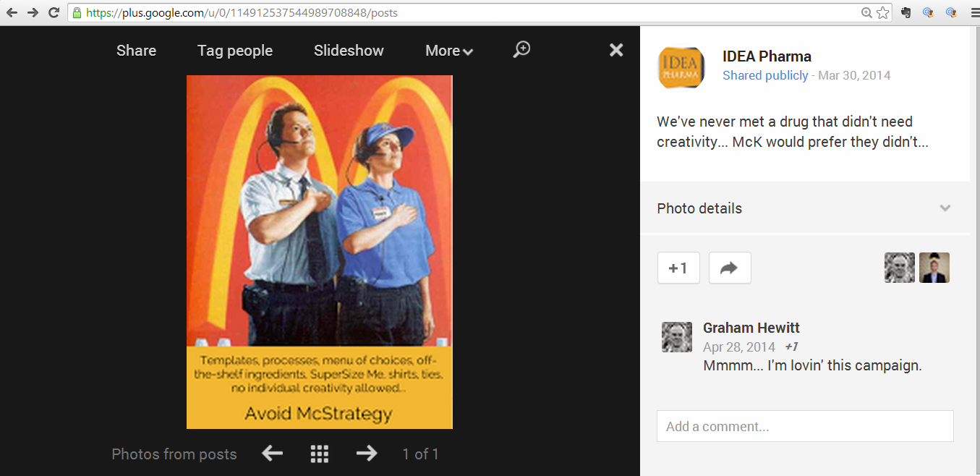980x476 pixels.
Task: Go to the next photo with right arrow
Action: coord(367,454)
